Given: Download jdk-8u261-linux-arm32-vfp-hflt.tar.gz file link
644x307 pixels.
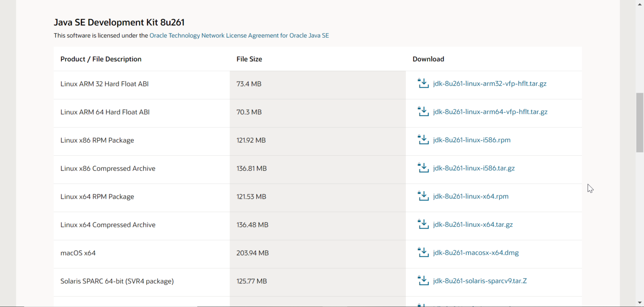Looking at the screenshot, I should tap(490, 83).
